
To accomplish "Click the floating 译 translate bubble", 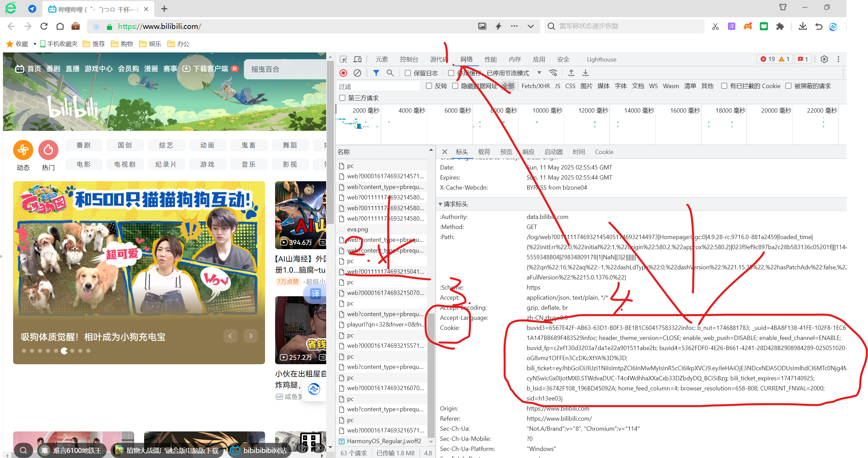I will 315,294.
